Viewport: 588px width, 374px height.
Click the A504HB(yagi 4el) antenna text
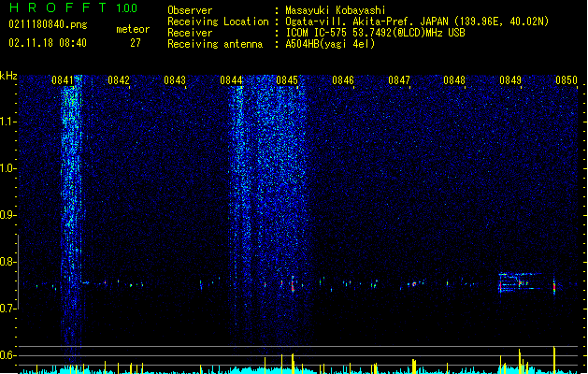pyautogui.click(x=330, y=44)
